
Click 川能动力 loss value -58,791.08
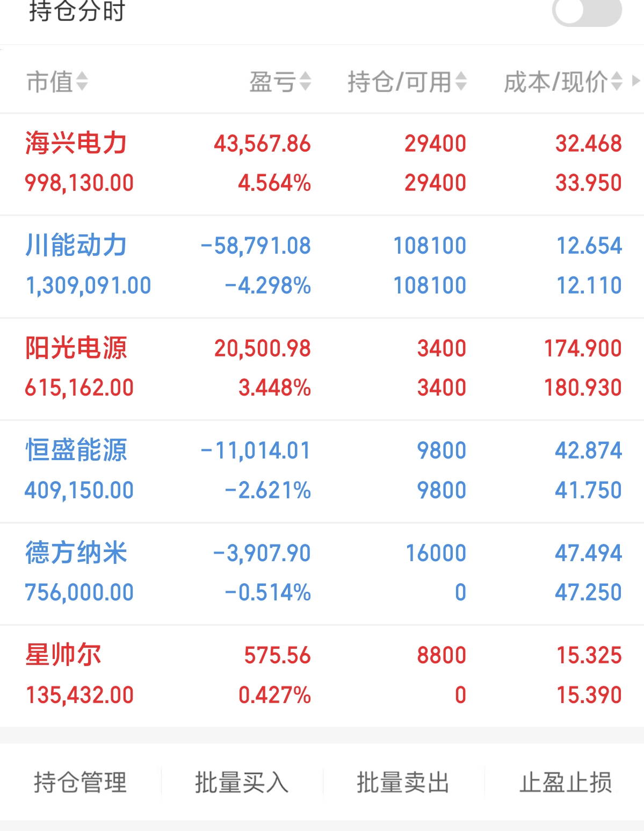[256, 246]
